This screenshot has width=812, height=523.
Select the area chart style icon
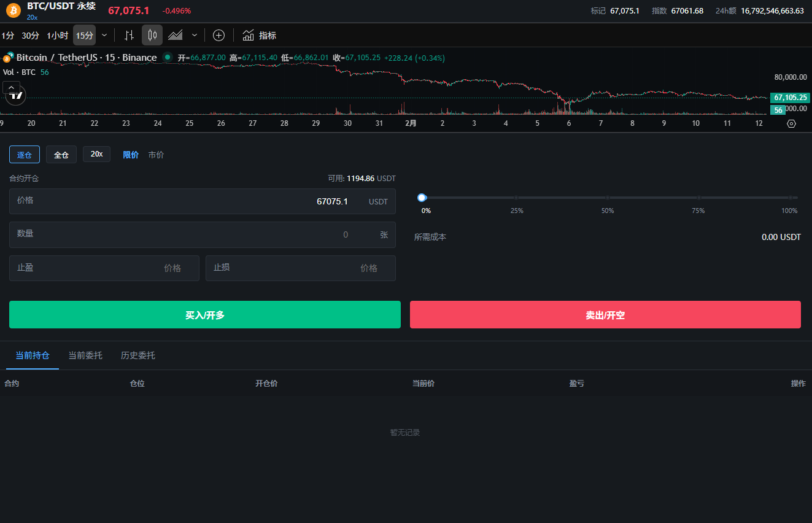coord(176,36)
